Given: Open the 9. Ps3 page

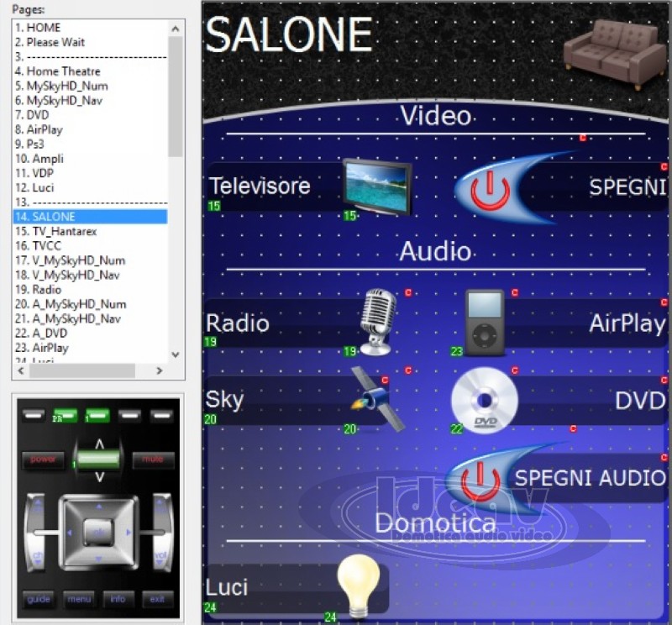Looking at the screenshot, I should click(90, 144).
